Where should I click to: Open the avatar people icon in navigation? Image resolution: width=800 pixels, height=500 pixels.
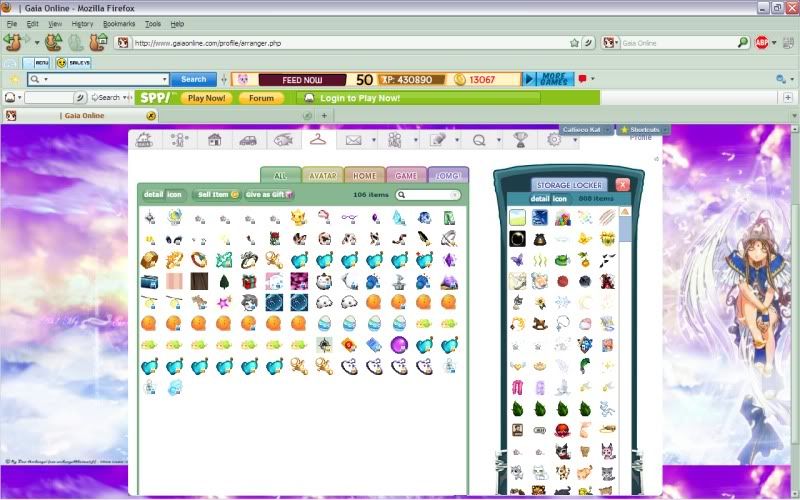[x=179, y=139]
